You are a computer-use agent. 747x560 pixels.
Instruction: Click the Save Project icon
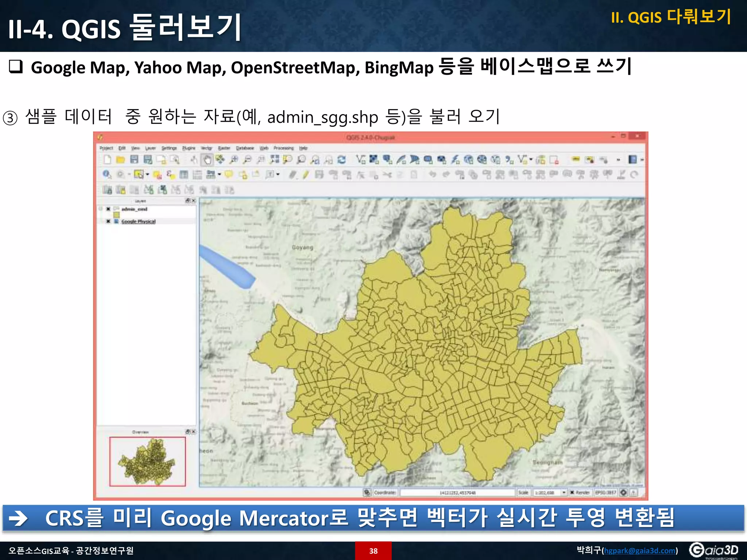(134, 160)
